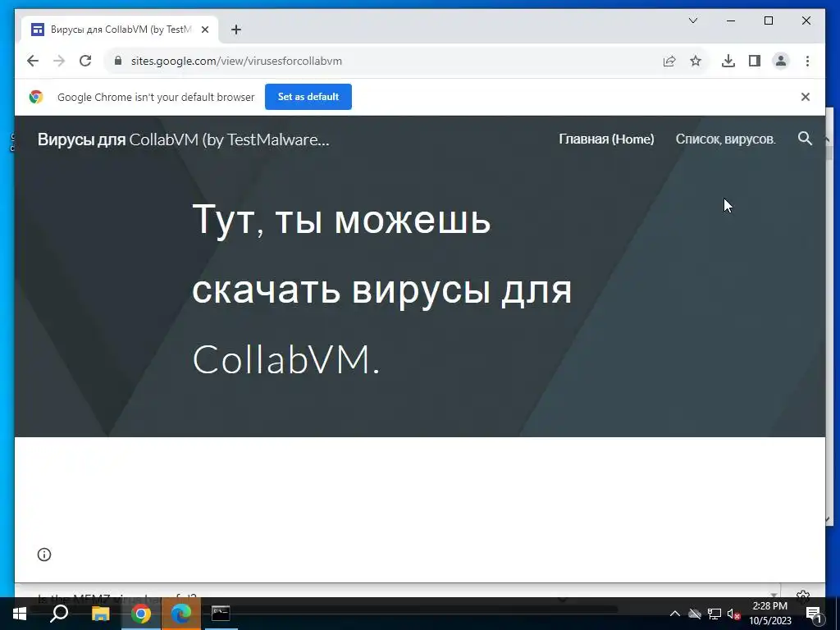Open Windows taskbar search

(59, 614)
